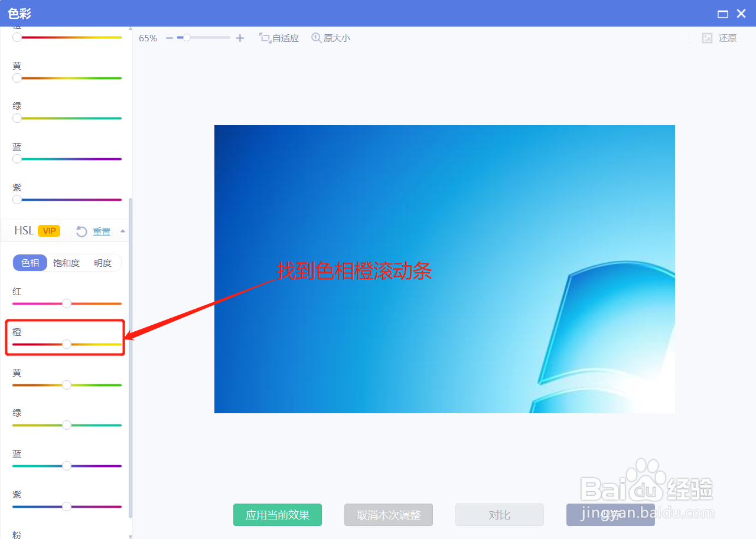
Task: Close the 色彩 dialog
Action: [x=741, y=13]
